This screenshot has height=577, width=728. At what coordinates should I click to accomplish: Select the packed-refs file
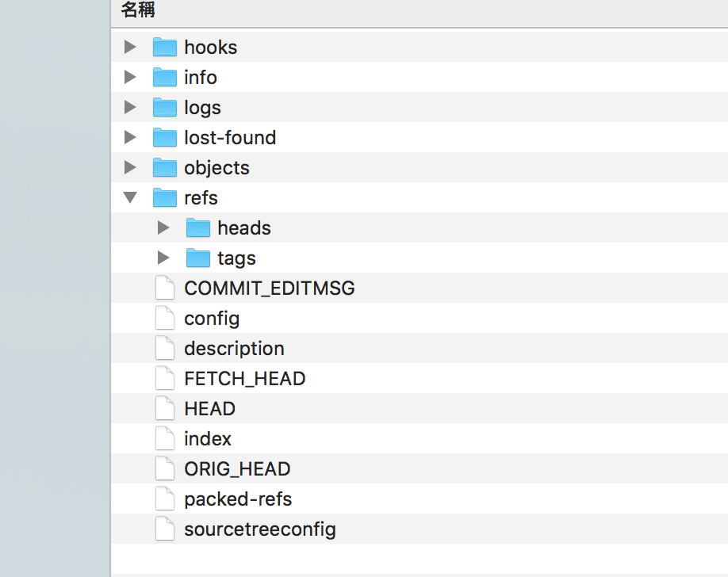click(x=238, y=499)
